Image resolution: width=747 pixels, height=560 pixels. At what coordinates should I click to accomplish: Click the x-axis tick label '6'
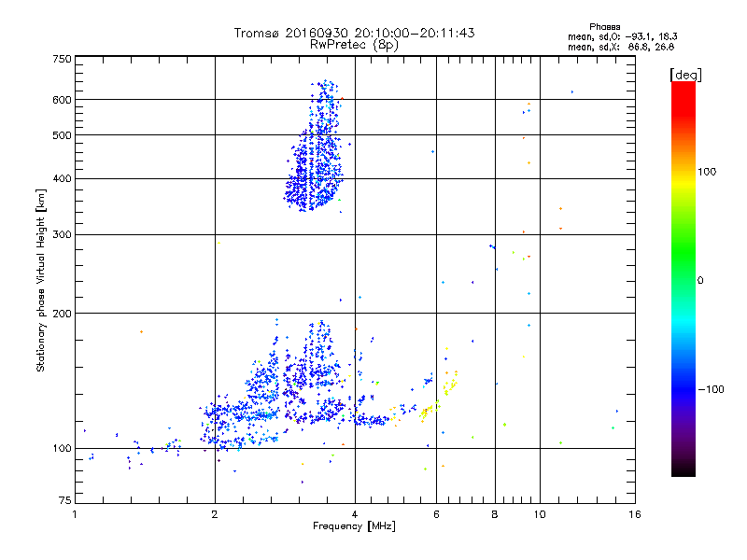(x=436, y=514)
